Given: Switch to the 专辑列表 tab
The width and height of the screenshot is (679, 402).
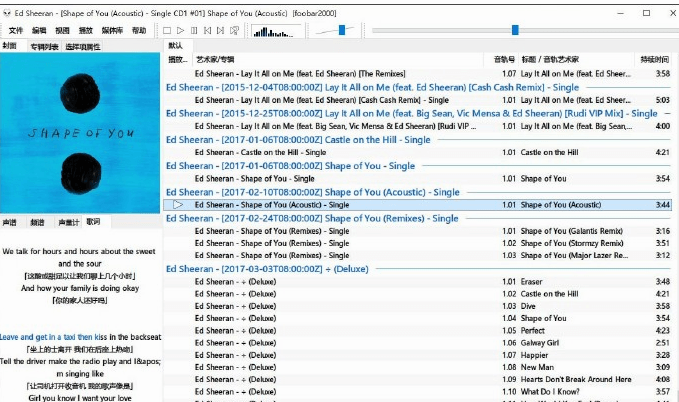Looking at the screenshot, I should pos(45,47).
